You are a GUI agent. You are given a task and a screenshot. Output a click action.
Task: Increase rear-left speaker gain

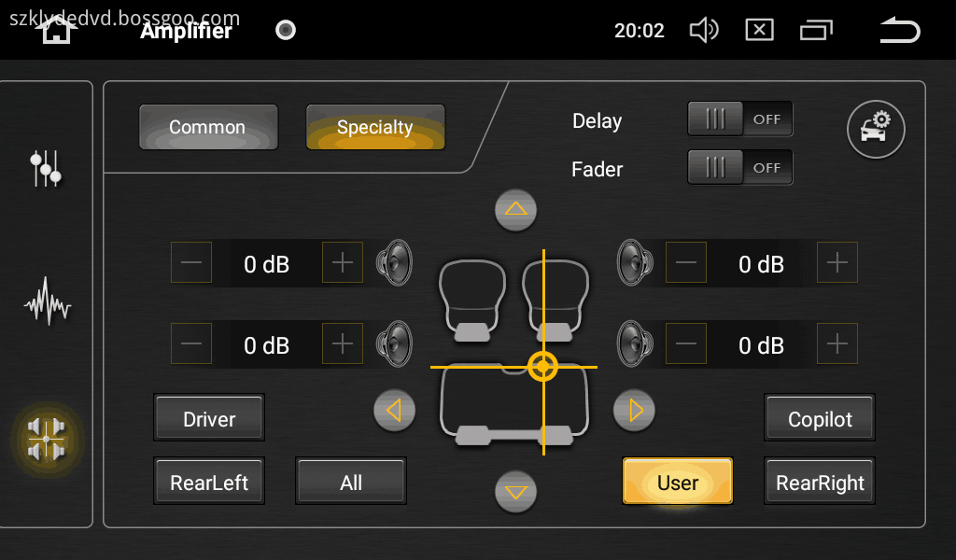[342, 343]
